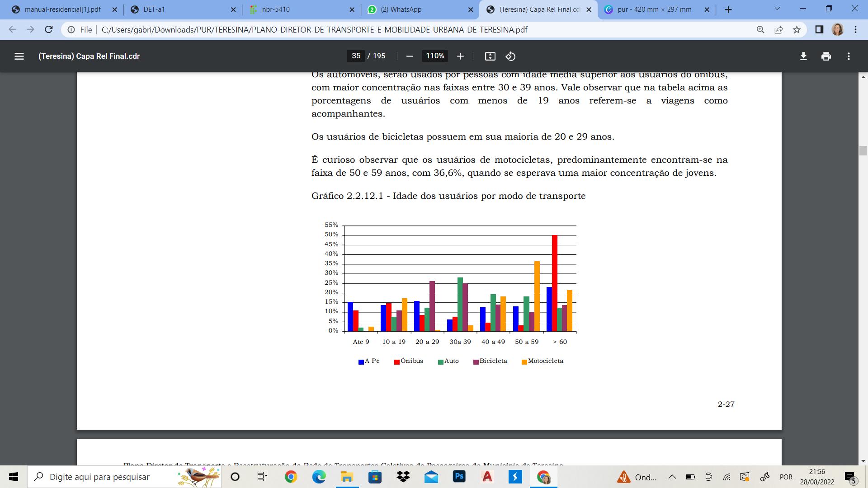Toggle the PDF sidebar menu

pyautogui.click(x=19, y=56)
